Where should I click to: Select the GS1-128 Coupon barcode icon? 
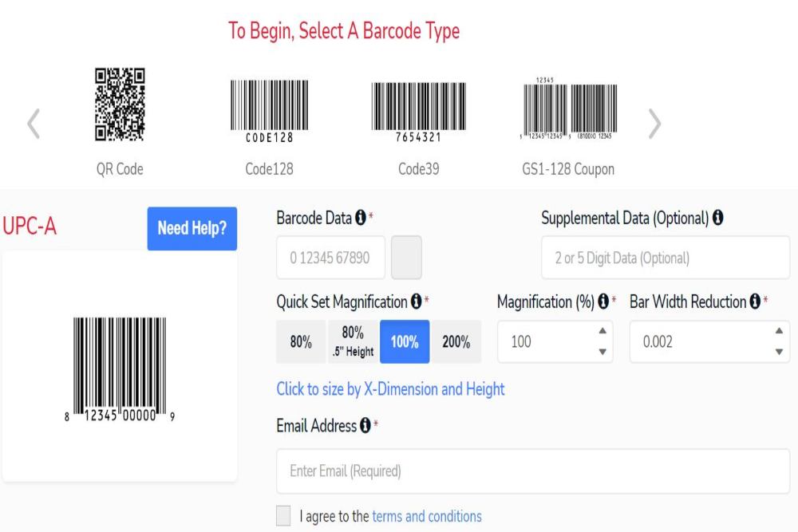[568, 108]
